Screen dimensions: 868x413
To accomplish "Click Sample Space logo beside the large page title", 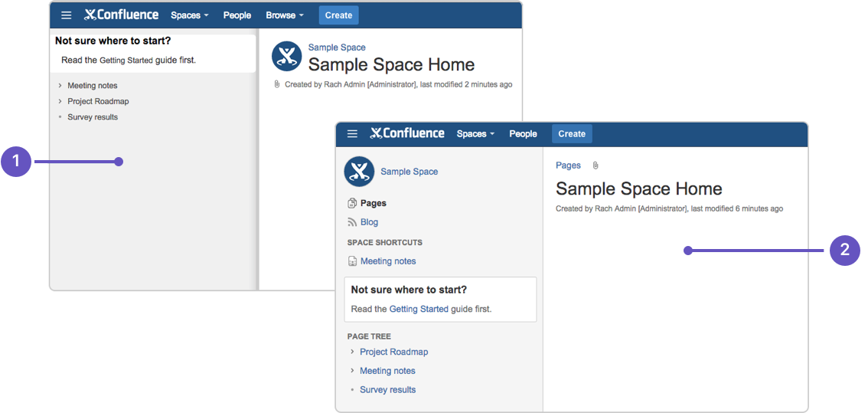I will [x=287, y=57].
